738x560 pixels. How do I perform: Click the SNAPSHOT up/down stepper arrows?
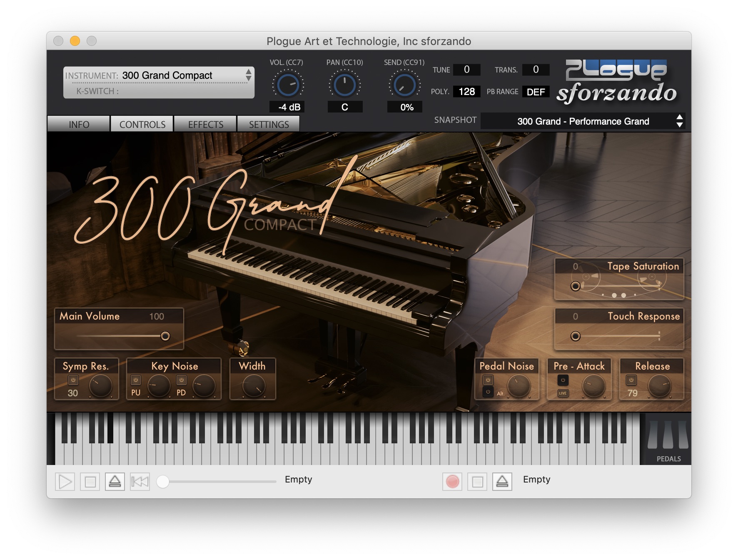coord(679,121)
